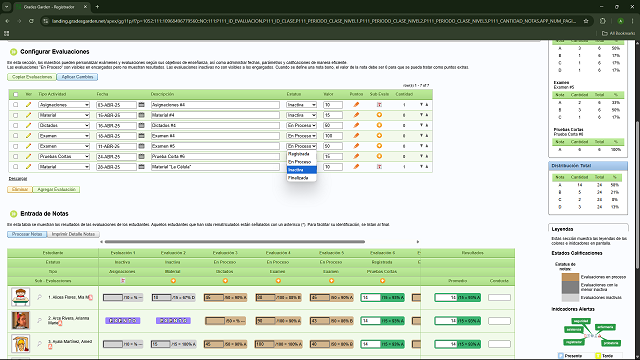Click the Eliminar button

(x=20, y=189)
